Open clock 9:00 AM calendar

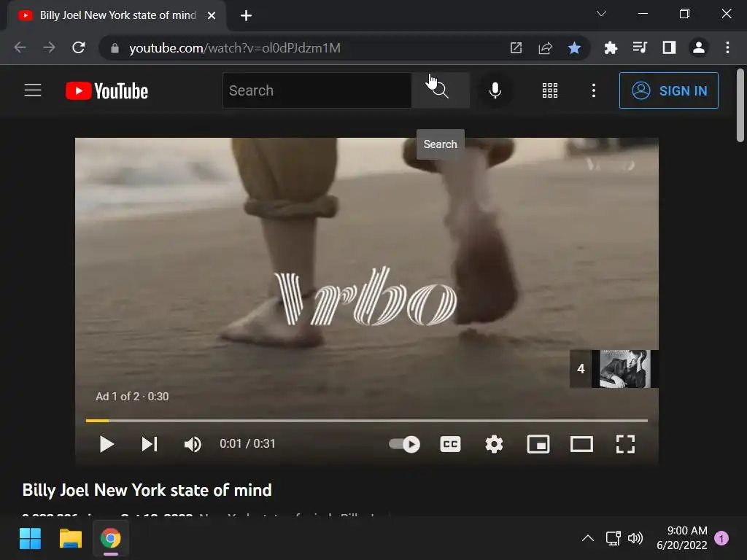click(682, 538)
